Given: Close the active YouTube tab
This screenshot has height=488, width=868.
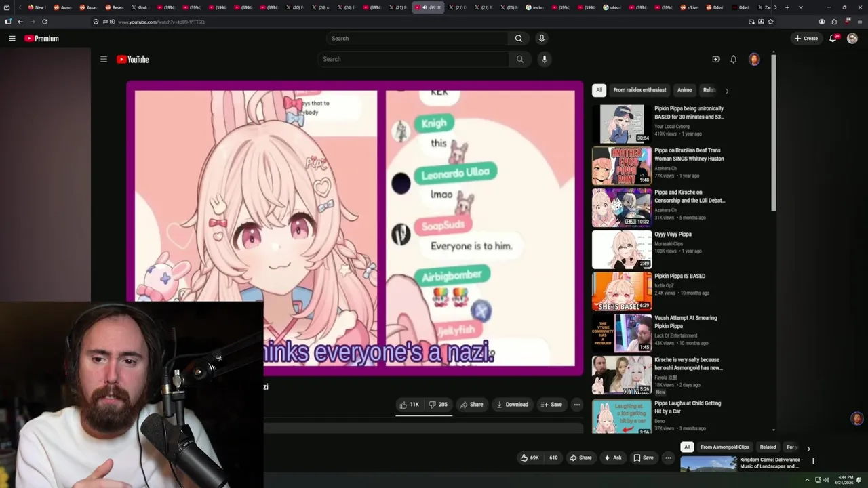Looking at the screenshot, I should [x=439, y=7].
